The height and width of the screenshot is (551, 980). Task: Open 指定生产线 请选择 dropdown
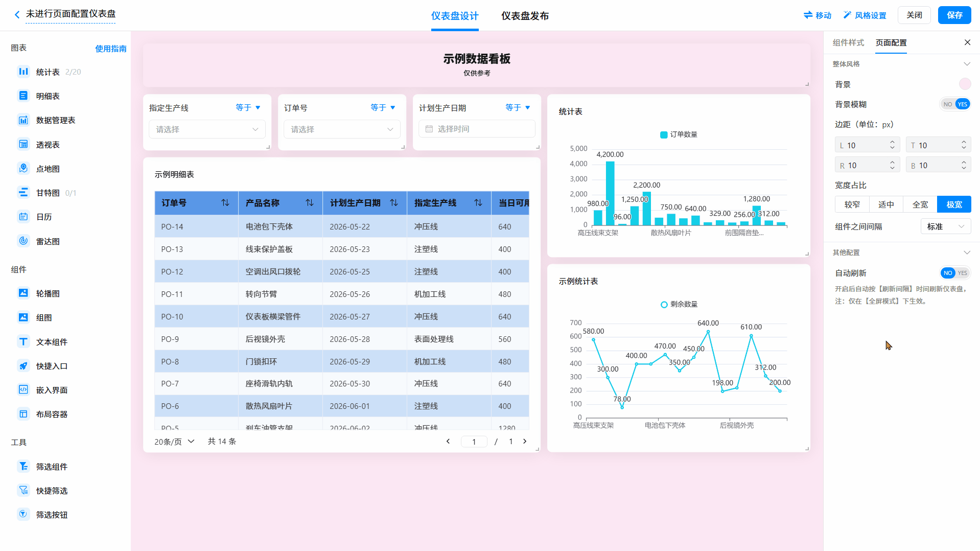[207, 129]
